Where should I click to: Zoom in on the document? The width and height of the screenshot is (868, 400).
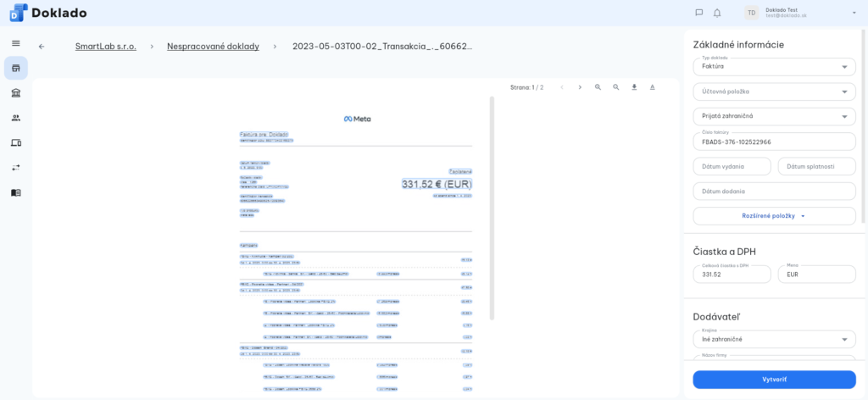[598, 87]
